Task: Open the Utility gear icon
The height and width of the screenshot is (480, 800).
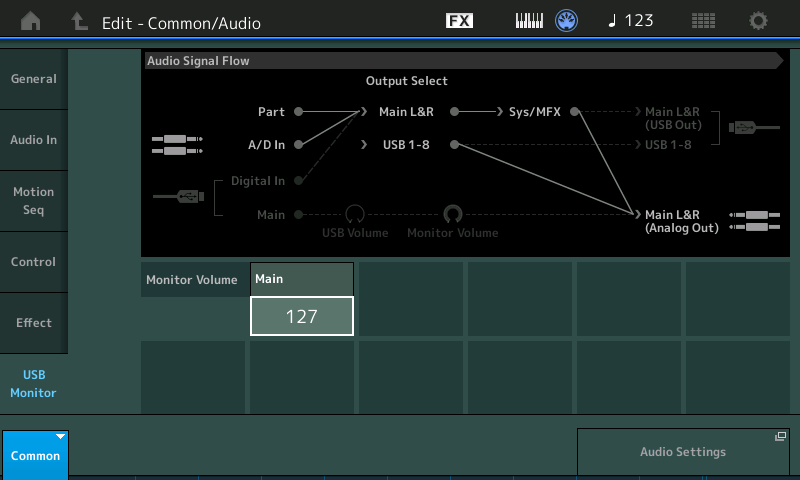Action: point(759,21)
